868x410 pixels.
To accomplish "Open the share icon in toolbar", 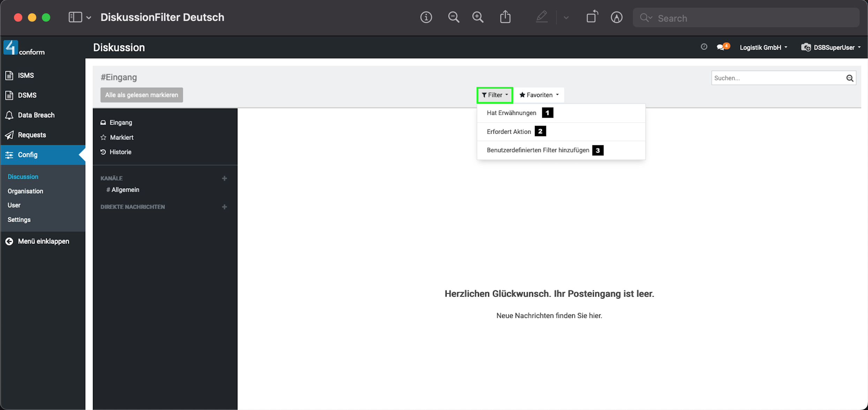I will point(505,17).
